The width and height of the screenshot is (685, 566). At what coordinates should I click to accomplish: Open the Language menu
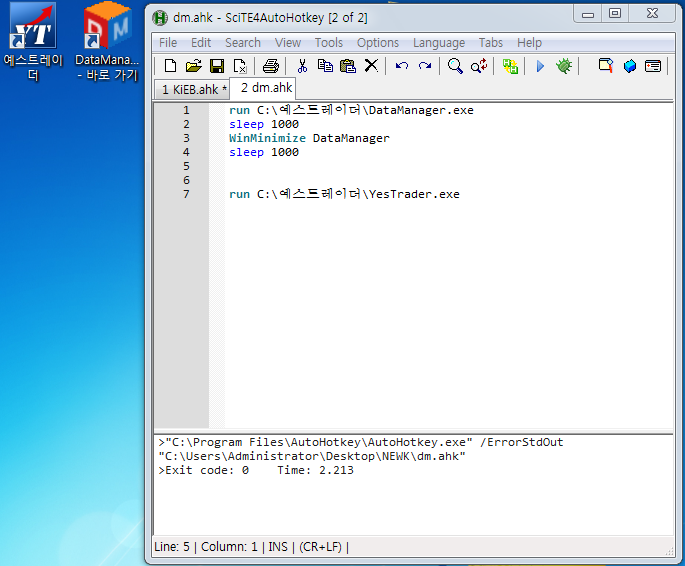pyautogui.click(x=438, y=43)
